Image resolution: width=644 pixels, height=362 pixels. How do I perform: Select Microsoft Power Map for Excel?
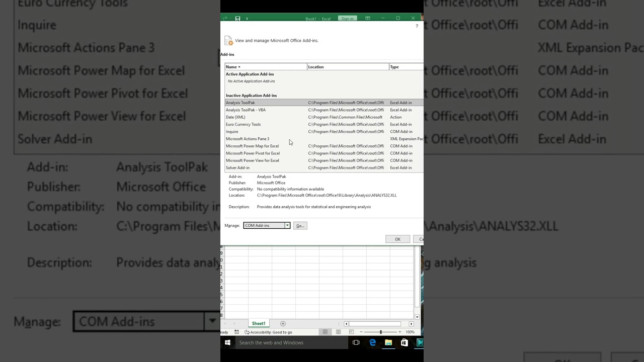(324, 146)
